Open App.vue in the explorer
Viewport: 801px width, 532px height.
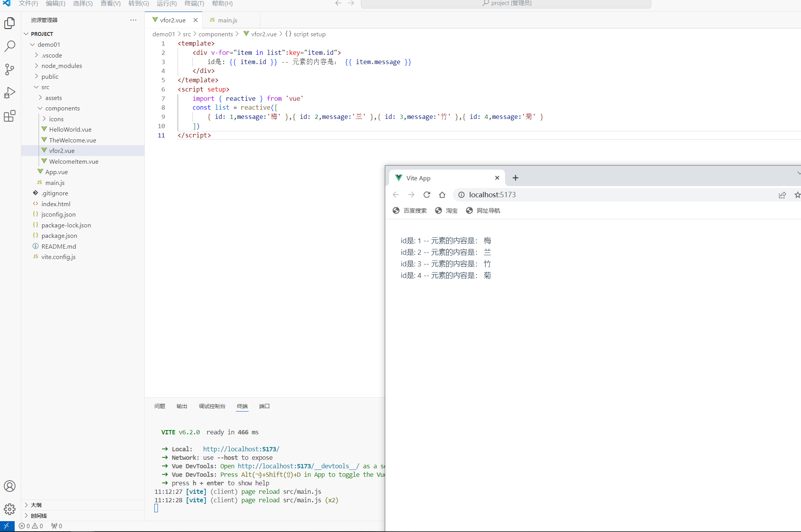tap(57, 172)
